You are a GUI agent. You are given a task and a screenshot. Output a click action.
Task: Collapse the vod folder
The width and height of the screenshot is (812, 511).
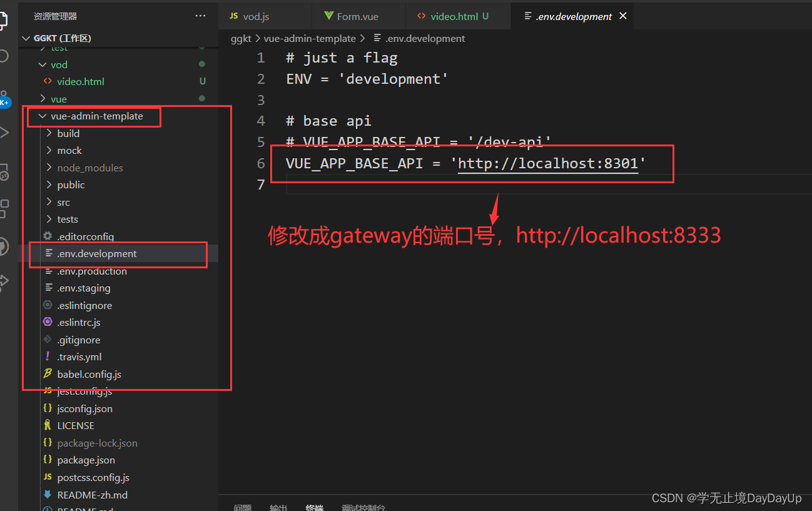click(x=43, y=64)
